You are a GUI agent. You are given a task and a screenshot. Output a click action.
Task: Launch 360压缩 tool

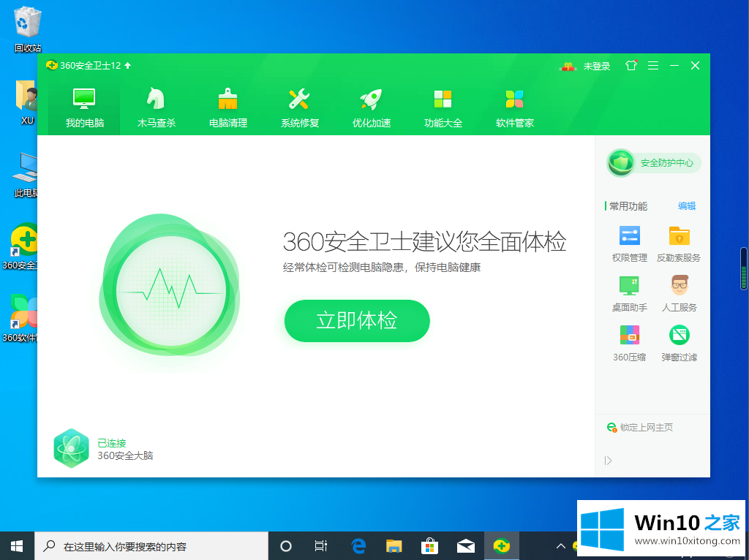tap(629, 344)
